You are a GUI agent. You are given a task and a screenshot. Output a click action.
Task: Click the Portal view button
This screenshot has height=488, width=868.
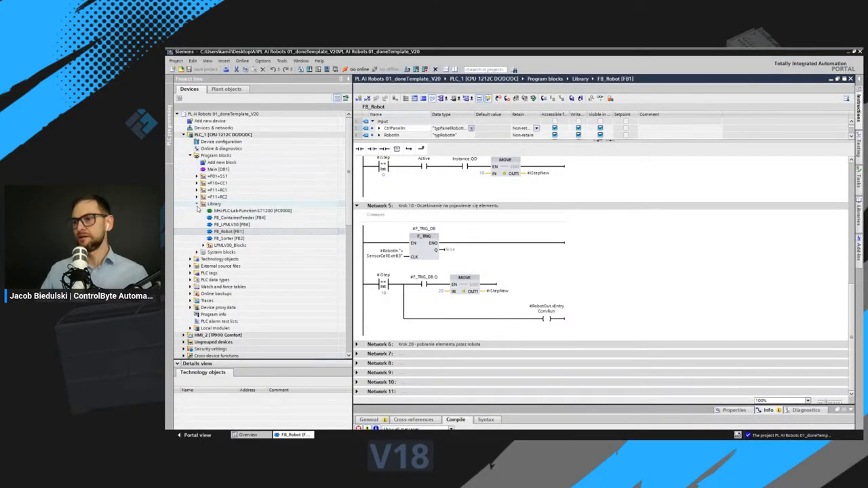pyautogui.click(x=194, y=435)
